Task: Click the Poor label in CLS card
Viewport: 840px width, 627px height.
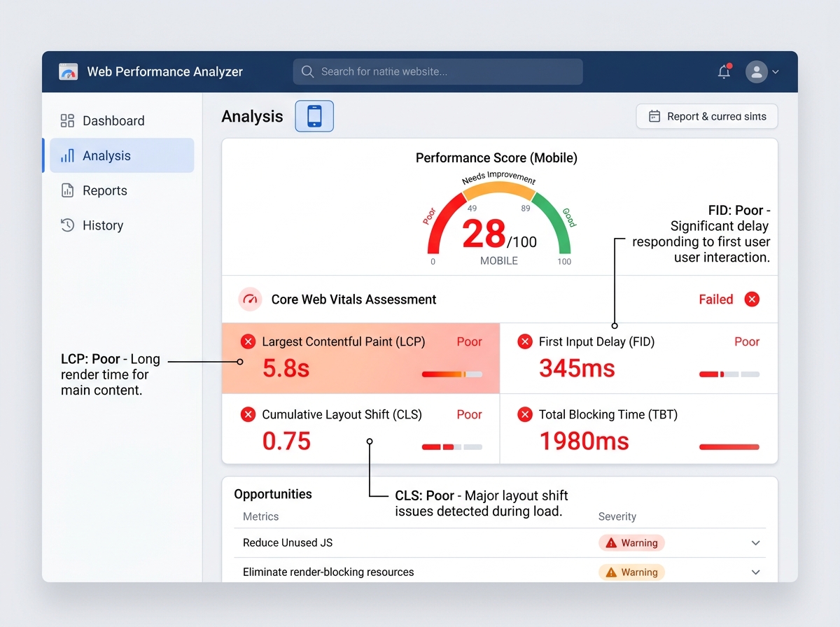Action: pos(469,414)
